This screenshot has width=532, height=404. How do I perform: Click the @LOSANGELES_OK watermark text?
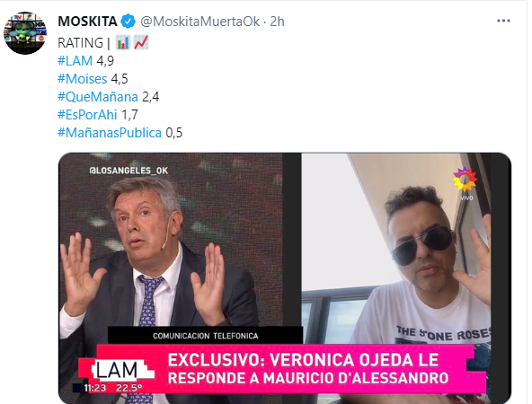[x=129, y=171]
